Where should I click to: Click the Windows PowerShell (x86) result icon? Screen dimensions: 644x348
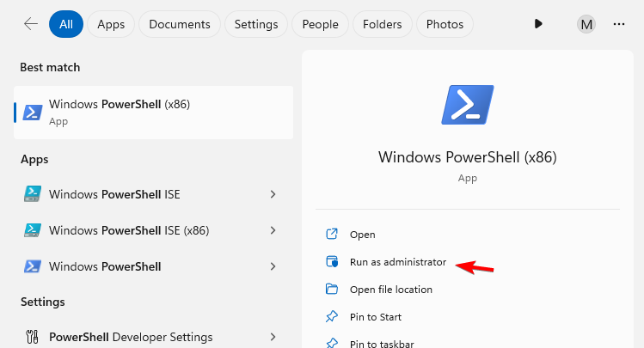[x=33, y=113]
